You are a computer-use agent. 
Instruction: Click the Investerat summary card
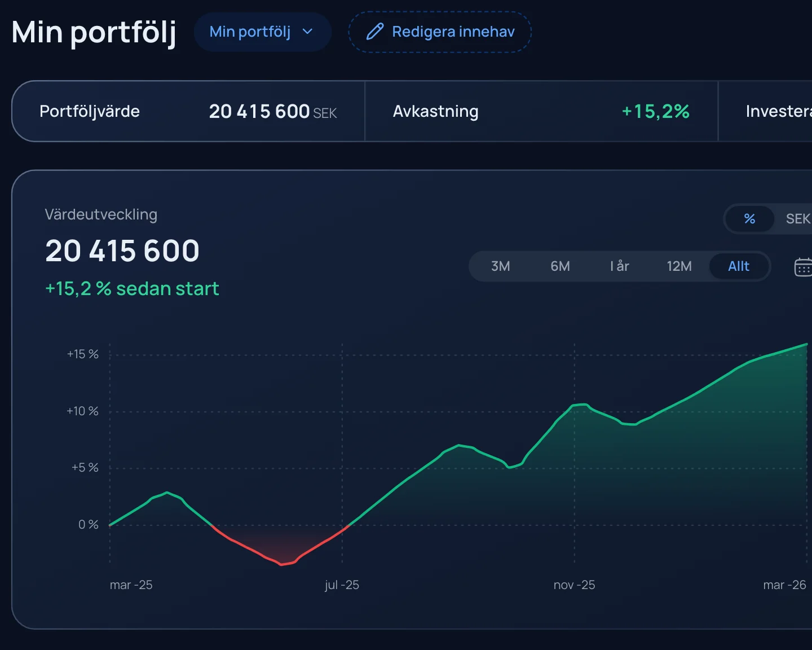(x=765, y=111)
